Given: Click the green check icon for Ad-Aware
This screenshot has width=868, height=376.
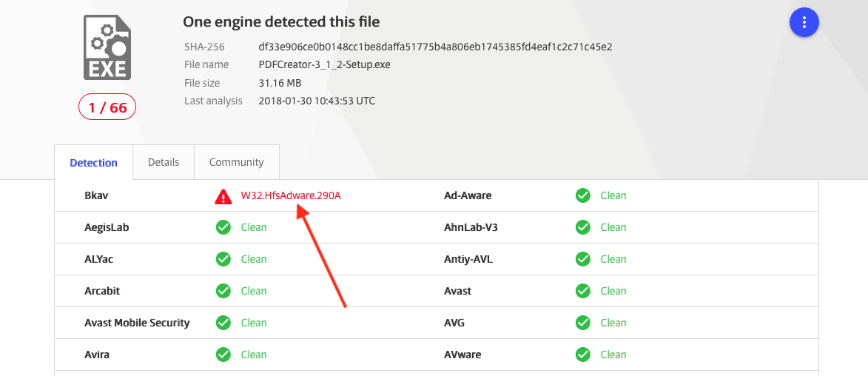Looking at the screenshot, I should click(583, 196).
